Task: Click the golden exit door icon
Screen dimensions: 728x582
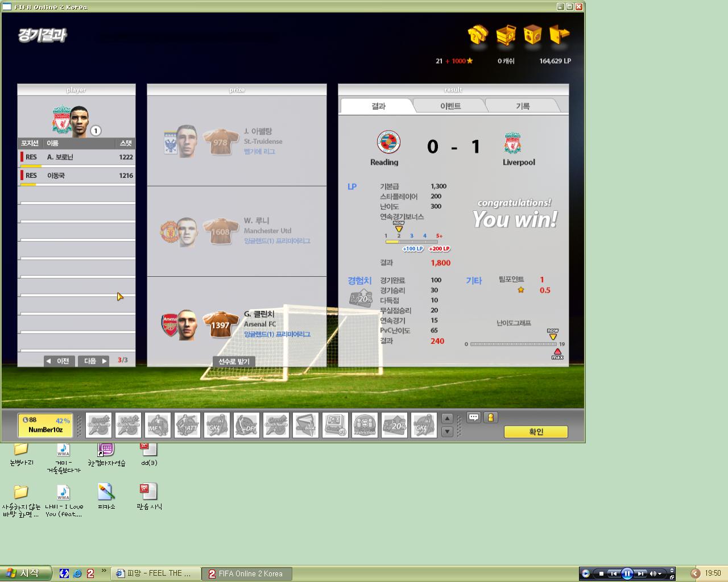Action: coord(560,34)
